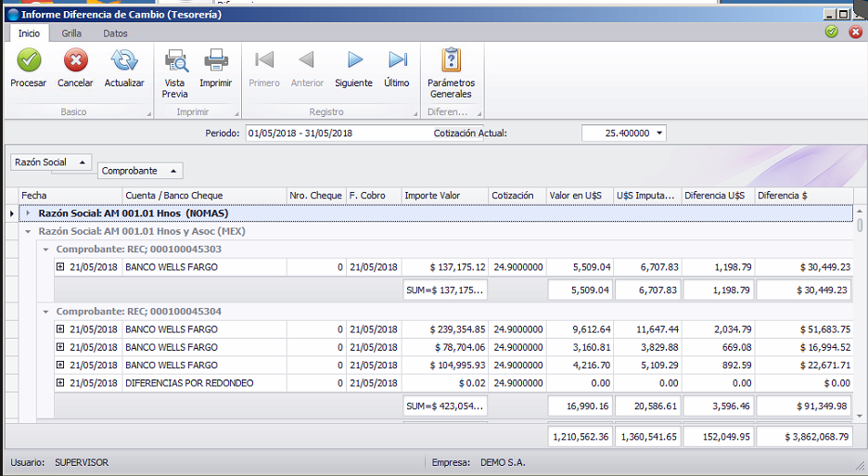
Task: Go to next record with Siguiente
Action: point(354,59)
